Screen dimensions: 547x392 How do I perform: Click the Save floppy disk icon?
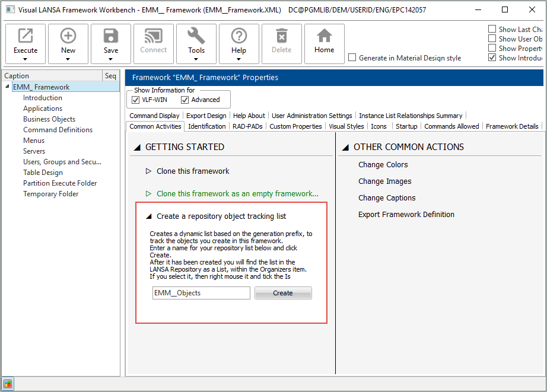click(111, 37)
